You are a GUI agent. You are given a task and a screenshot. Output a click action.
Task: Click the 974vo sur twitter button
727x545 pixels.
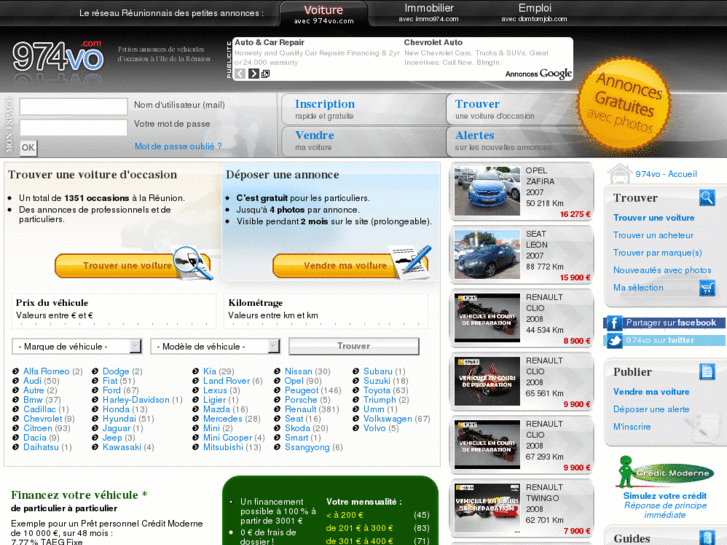665,340
